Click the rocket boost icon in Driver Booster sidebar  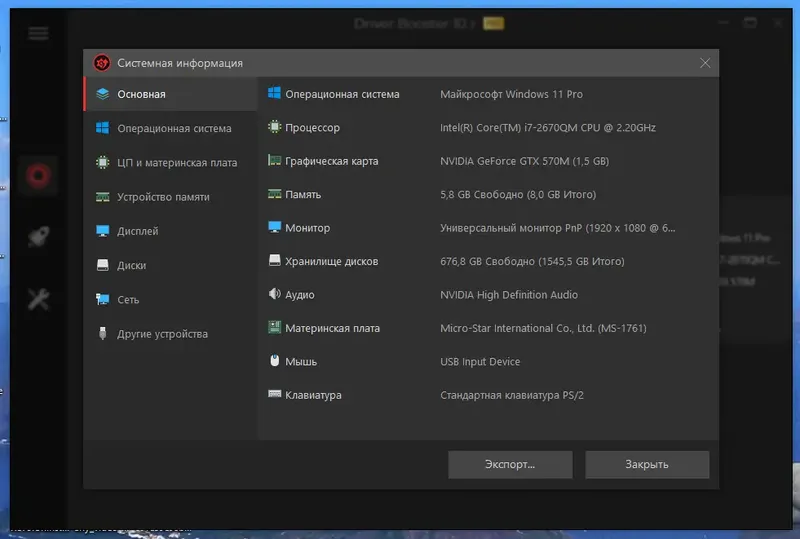[38, 236]
